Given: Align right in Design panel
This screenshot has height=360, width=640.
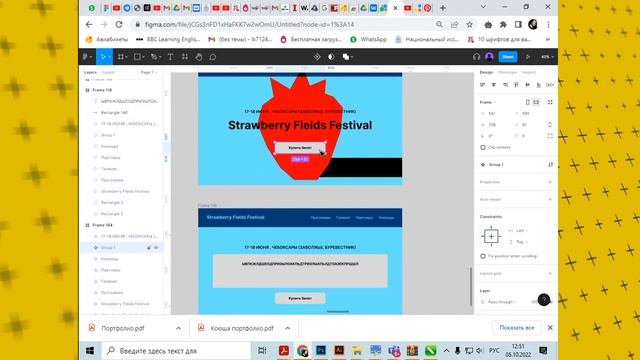Looking at the screenshot, I should pyautogui.click(x=505, y=85).
